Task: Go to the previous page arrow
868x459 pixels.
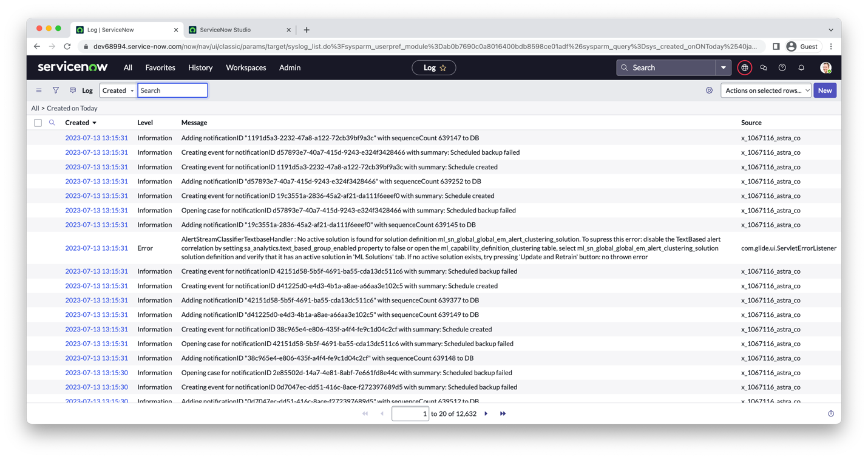Action: click(382, 413)
